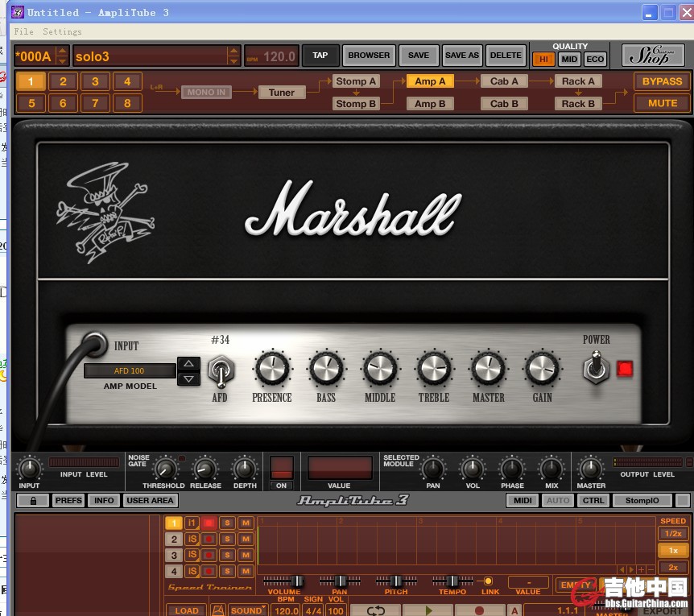Click the Slash skull logo on amp
This screenshot has height=616, width=694.
(x=105, y=213)
